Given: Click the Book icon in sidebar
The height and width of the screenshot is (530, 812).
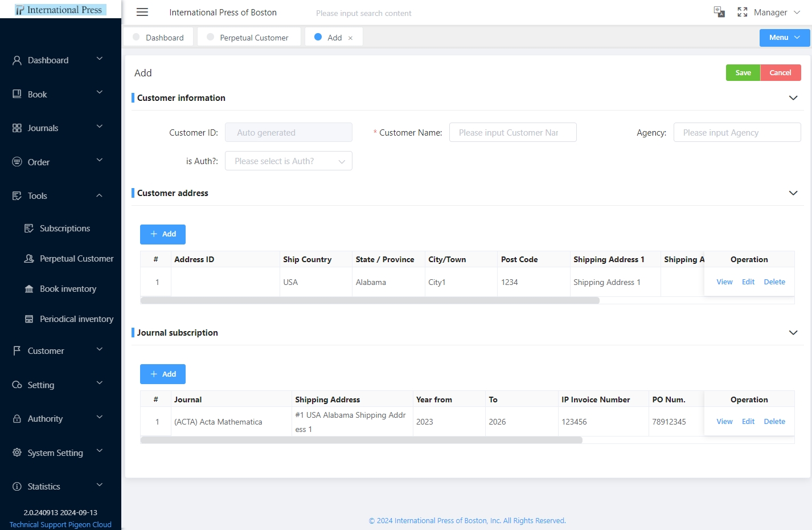Looking at the screenshot, I should coord(17,94).
